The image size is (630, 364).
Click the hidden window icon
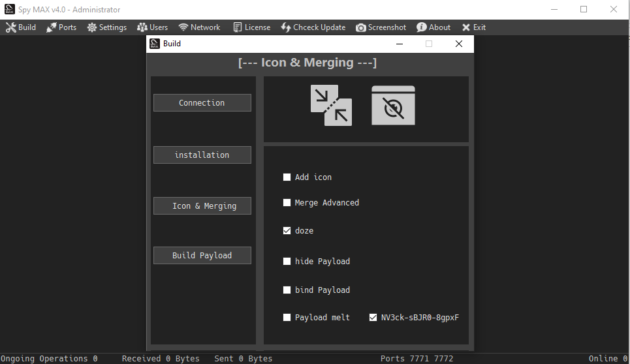coord(394,105)
